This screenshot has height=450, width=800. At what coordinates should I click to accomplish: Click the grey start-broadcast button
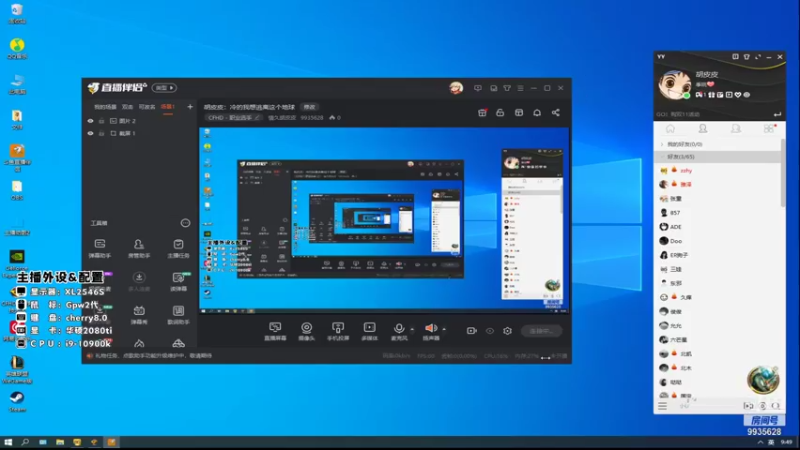click(541, 331)
